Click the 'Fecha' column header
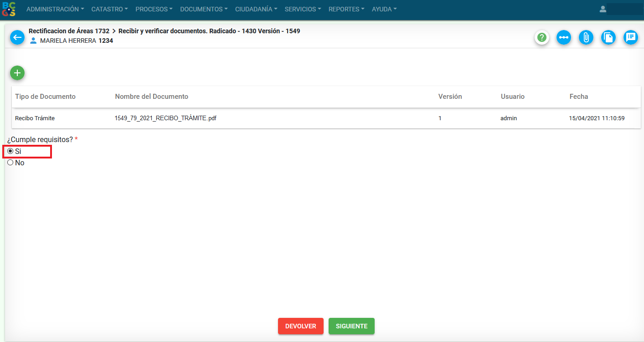Image resolution: width=644 pixels, height=342 pixels. pyautogui.click(x=578, y=97)
